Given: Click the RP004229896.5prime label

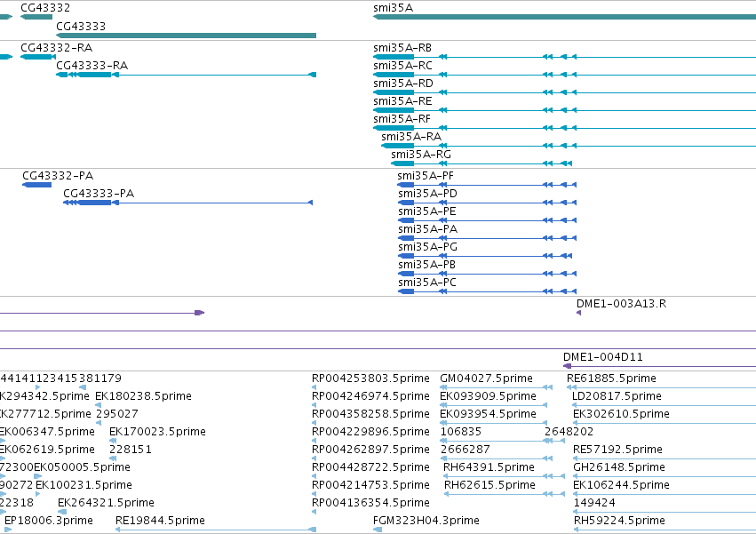Looking at the screenshot, I should tap(370, 432).
